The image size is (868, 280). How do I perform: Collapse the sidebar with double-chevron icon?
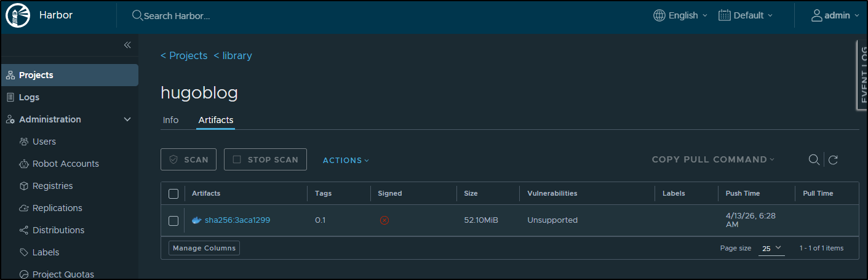[127, 45]
